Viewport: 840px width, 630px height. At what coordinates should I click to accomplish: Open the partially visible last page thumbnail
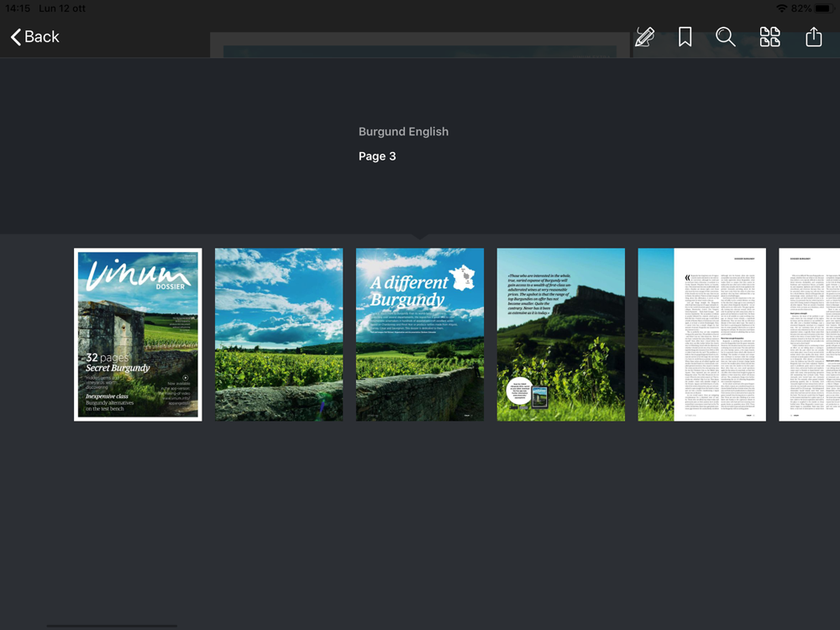(810, 334)
